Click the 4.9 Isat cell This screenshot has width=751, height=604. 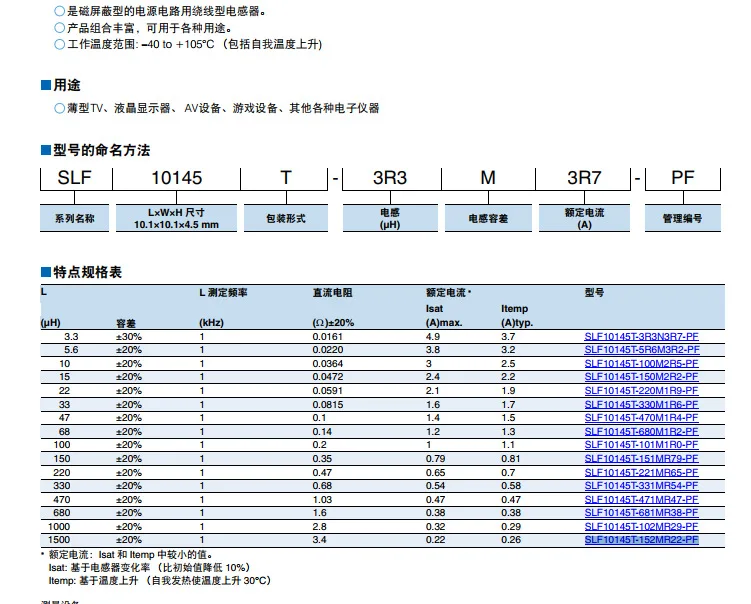click(432, 337)
